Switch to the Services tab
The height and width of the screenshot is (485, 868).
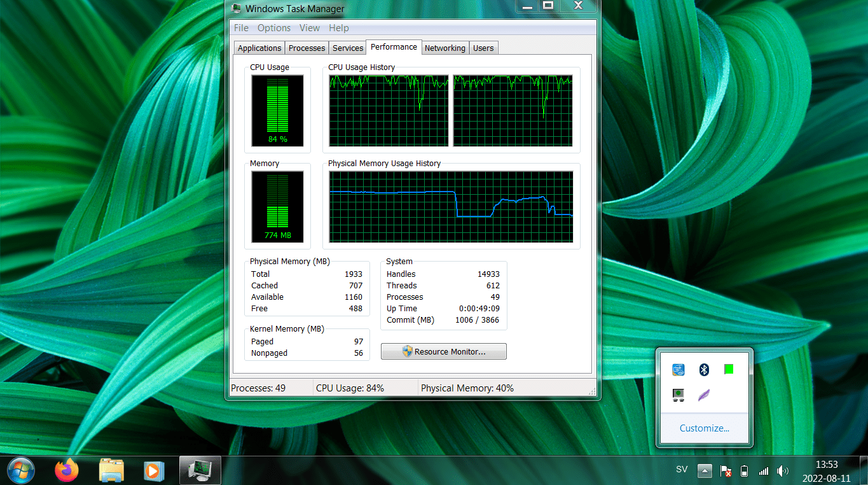348,48
